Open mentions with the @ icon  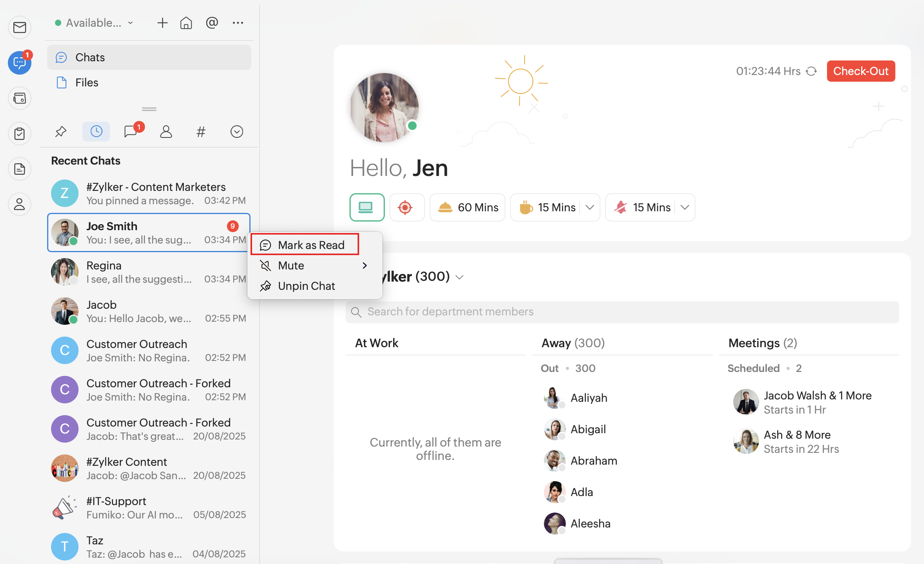point(212,23)
